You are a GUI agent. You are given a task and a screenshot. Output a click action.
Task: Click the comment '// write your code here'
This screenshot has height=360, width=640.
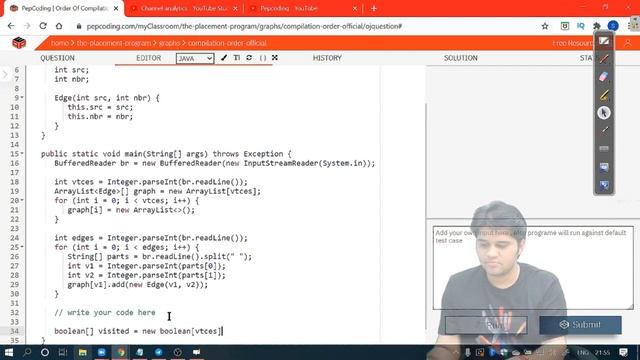point(105,312)
